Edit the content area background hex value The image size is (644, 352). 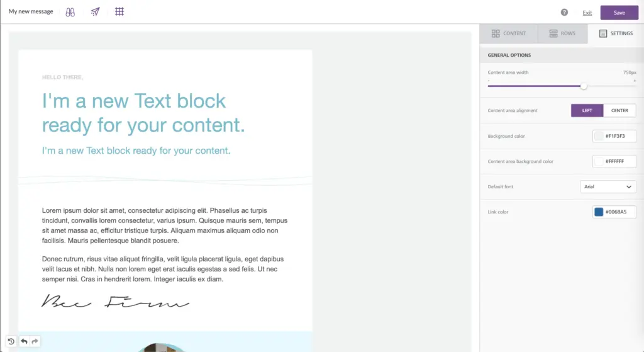point(615,162)
